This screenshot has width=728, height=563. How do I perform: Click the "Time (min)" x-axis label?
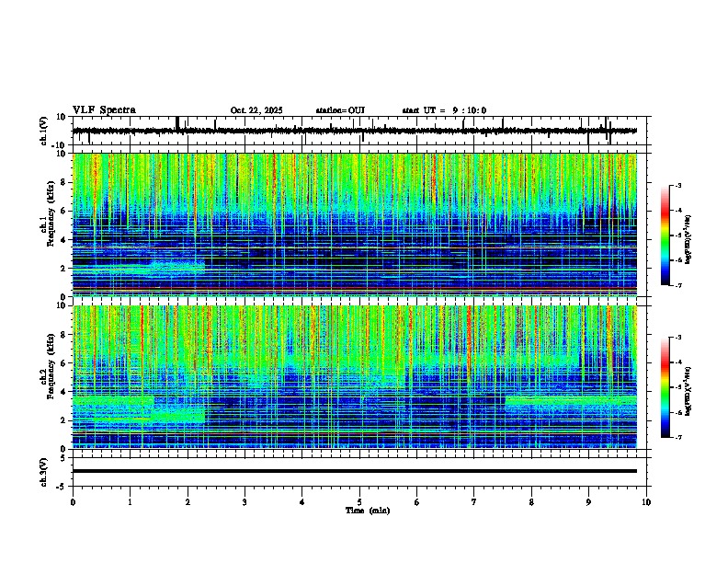click(x=368, y=511)
